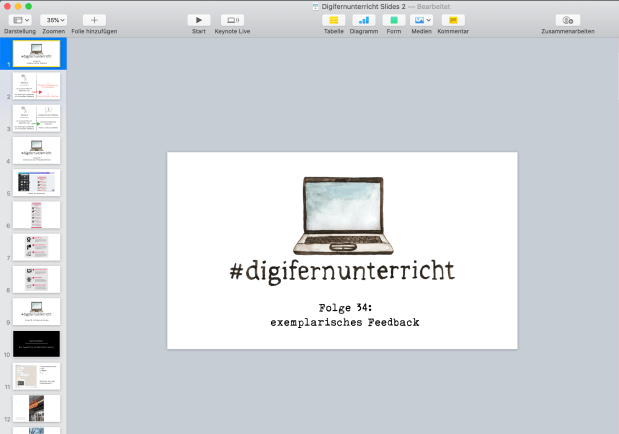Select slide 9 thumbnail with laptop image
Viewport: 619px width, 434px height.
click(x=36, y=312)
